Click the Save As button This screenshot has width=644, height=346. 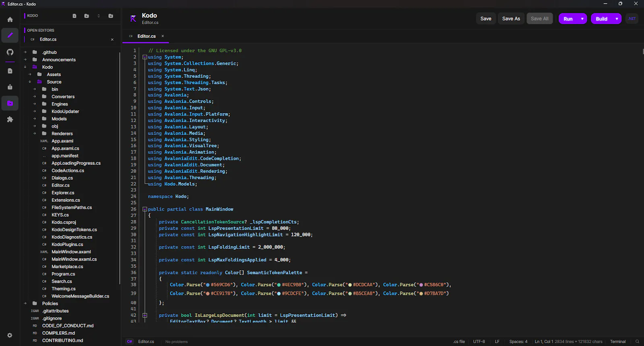(x=511, y=19)
